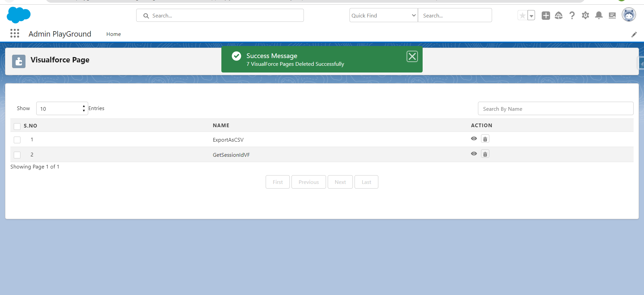The width and height of the screenshot is (644, 295).
Task: Open the Setup gear menu
Action: coord(585,15)
